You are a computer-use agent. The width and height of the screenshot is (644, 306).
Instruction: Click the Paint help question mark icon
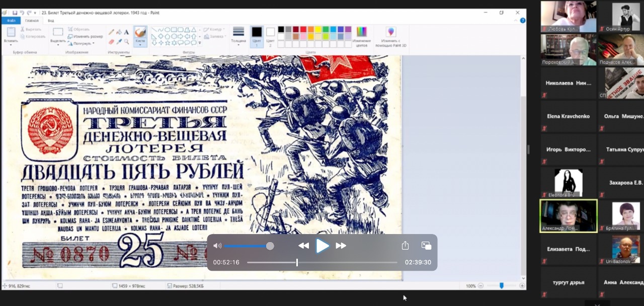[x=523, y=21]
